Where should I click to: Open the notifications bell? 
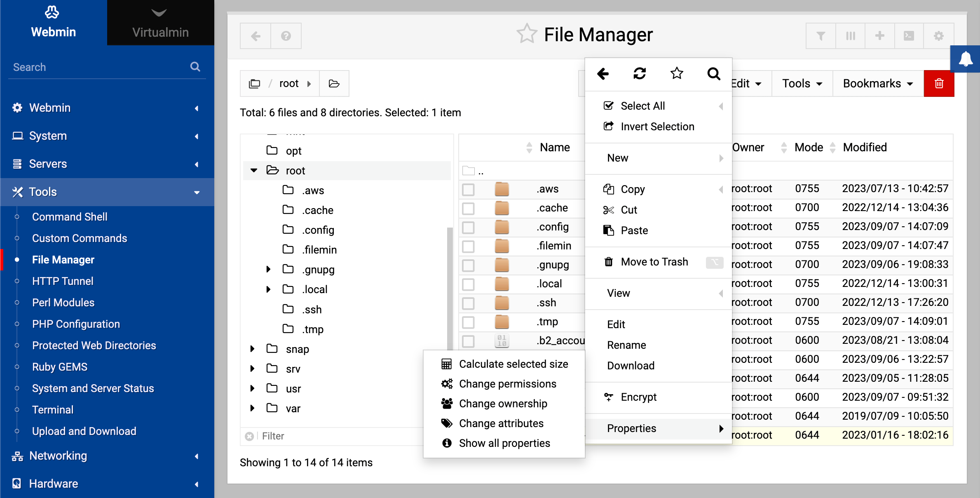[x=966, y=59]
